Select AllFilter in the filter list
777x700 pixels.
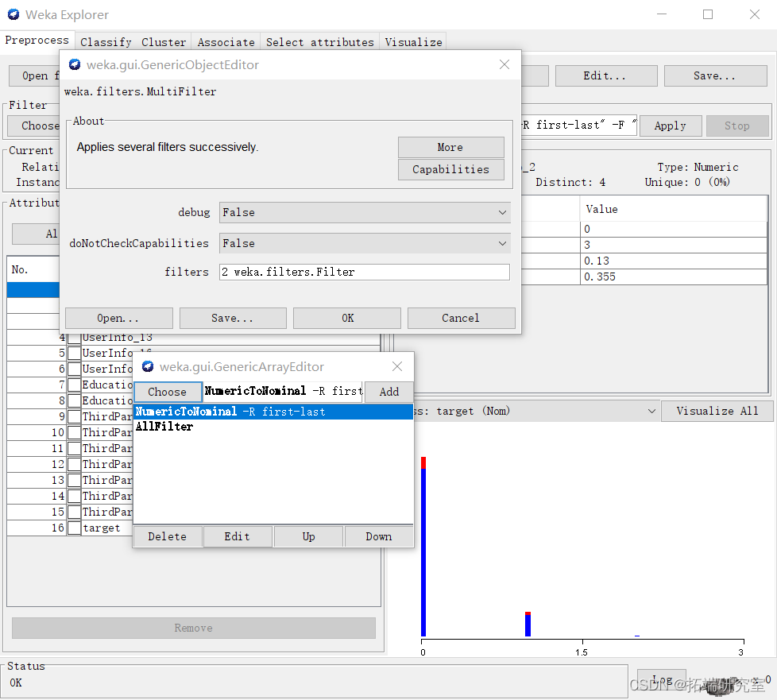273,427
